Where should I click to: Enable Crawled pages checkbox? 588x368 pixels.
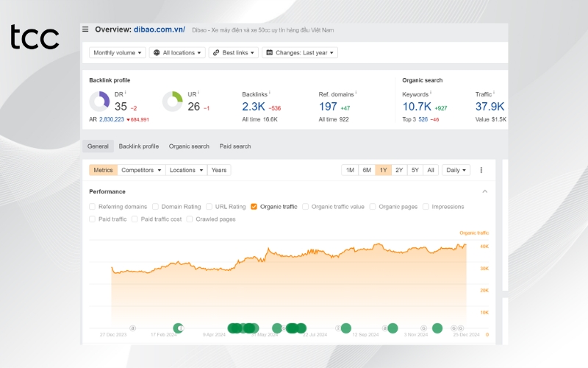point(190,219)
